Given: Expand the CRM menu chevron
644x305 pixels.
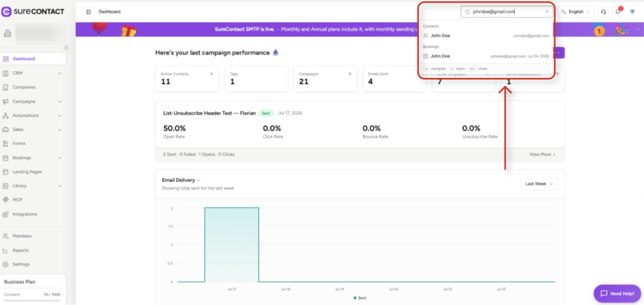Looking at the screenshot, I should [59, 73].
